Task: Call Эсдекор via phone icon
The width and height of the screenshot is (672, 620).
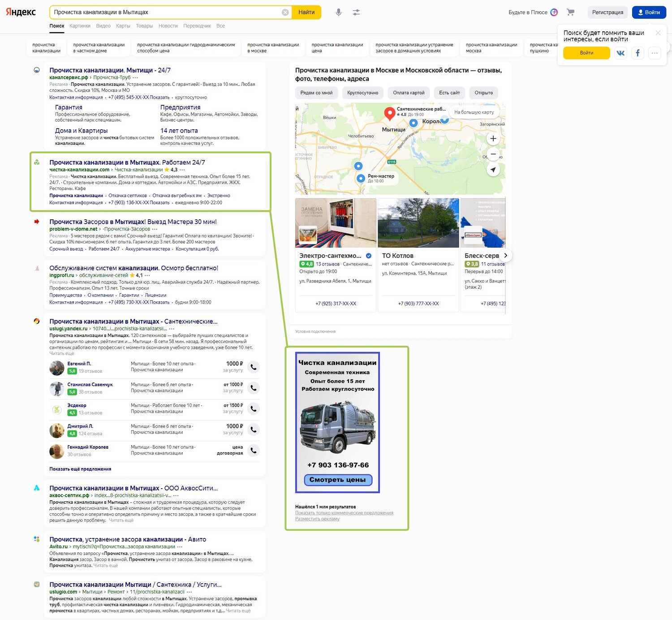Action: click(254, 408)
